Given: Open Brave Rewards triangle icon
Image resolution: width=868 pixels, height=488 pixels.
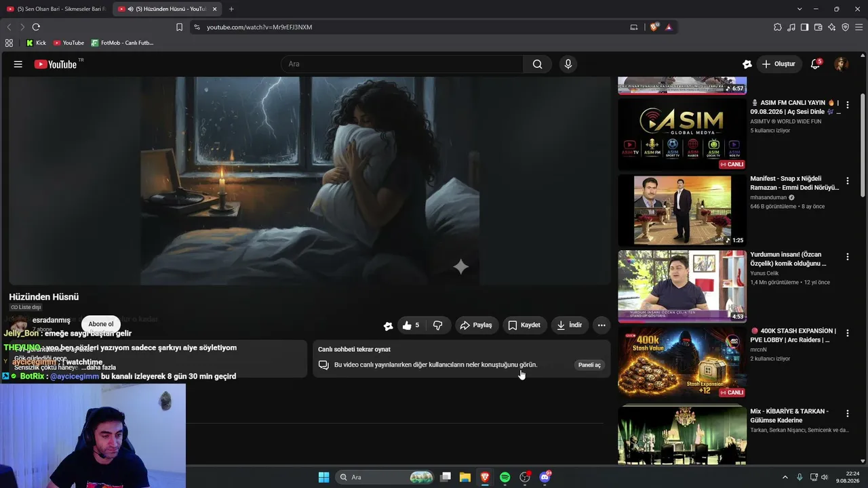Looking at the screenshot, I should point(669,27).
